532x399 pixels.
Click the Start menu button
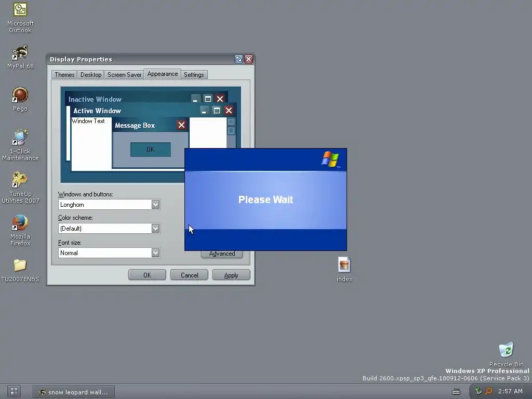pyautogui.click(x=14, y=391)
